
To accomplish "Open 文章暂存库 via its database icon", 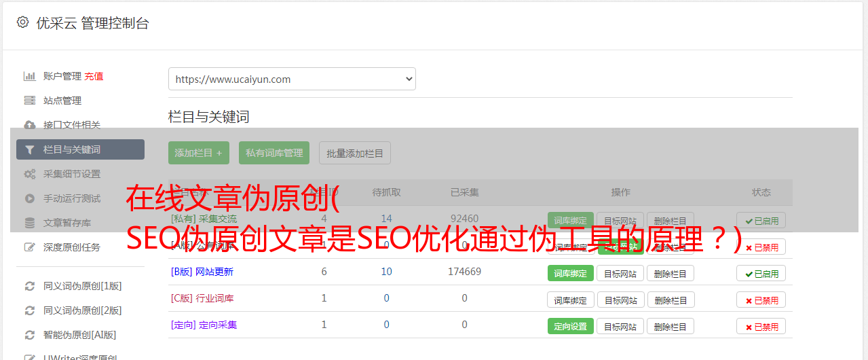I will coord(30,223).
